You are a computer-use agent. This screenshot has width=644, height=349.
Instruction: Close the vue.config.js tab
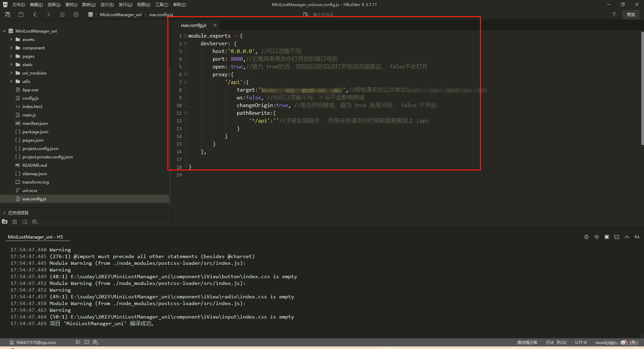(x=215, y=25)
